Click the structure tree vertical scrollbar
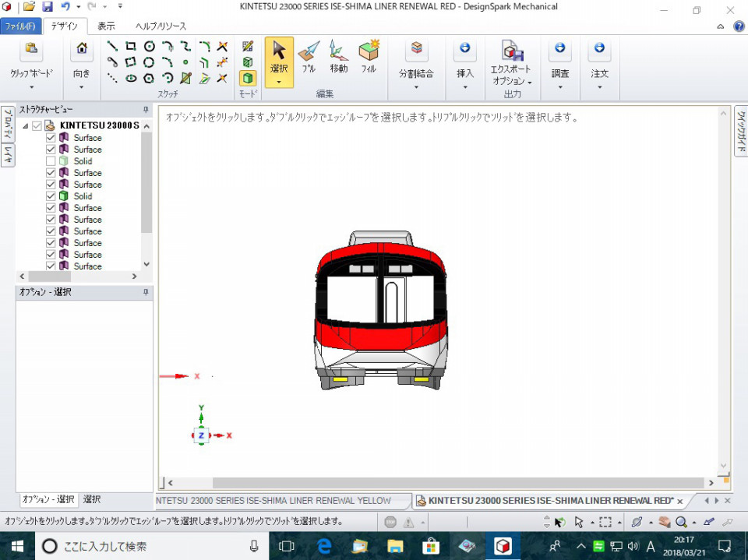The image size is (748, 560). point(146,182)
